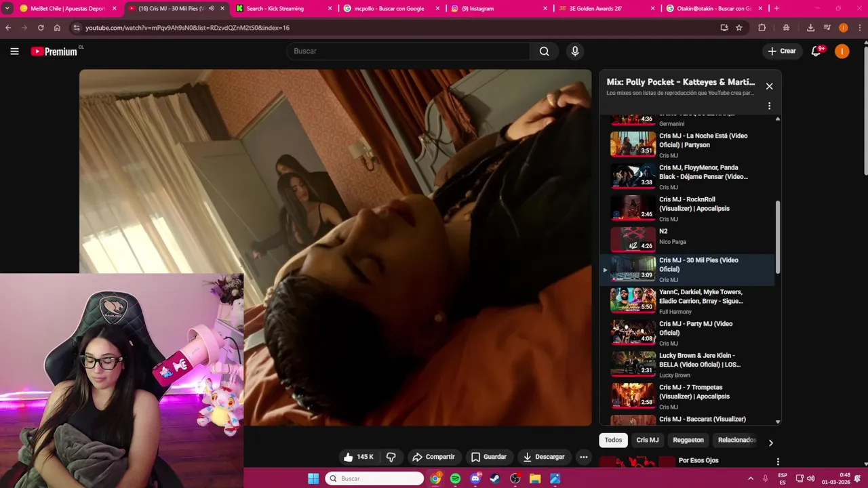
Task: Share the video via Compartir
Action: [x=434, y=457]
